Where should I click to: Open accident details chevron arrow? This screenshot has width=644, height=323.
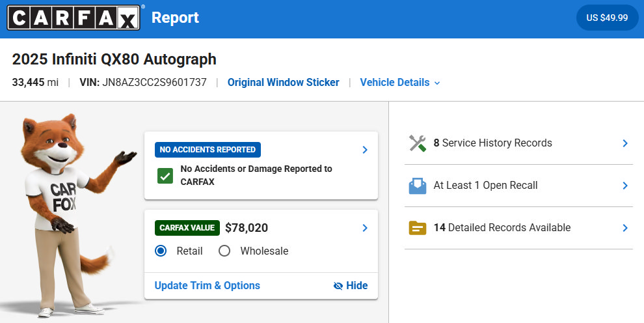(365, 150)
